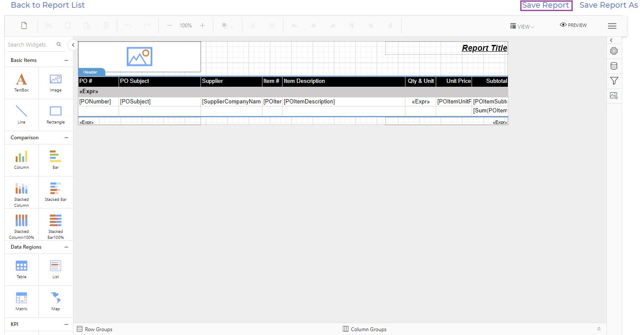Click the Cut scissors icon
The width and height of the screenshot is (644, 335).
coord(48,26)
